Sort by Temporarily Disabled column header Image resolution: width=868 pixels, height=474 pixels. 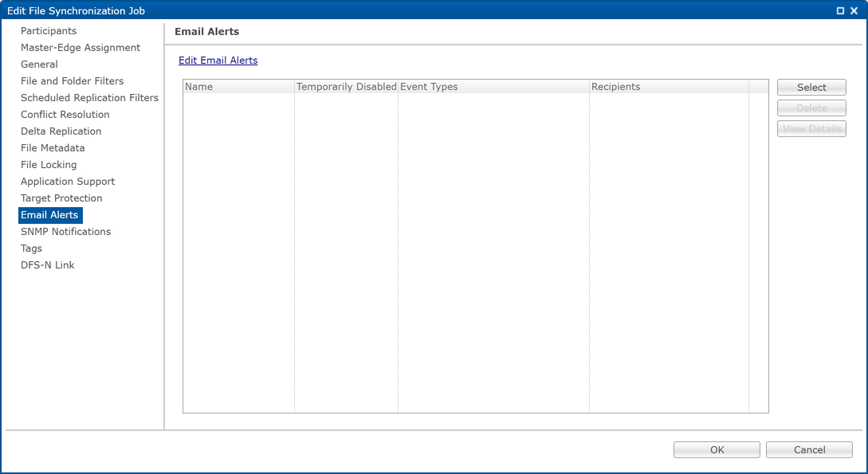click(x=347, y=87)
